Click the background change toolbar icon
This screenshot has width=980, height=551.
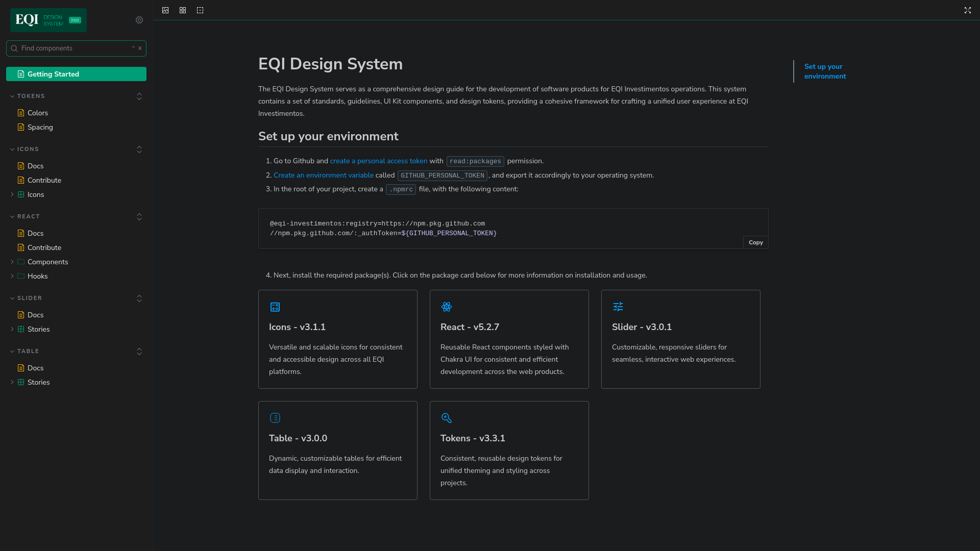(x=165, y=10)
